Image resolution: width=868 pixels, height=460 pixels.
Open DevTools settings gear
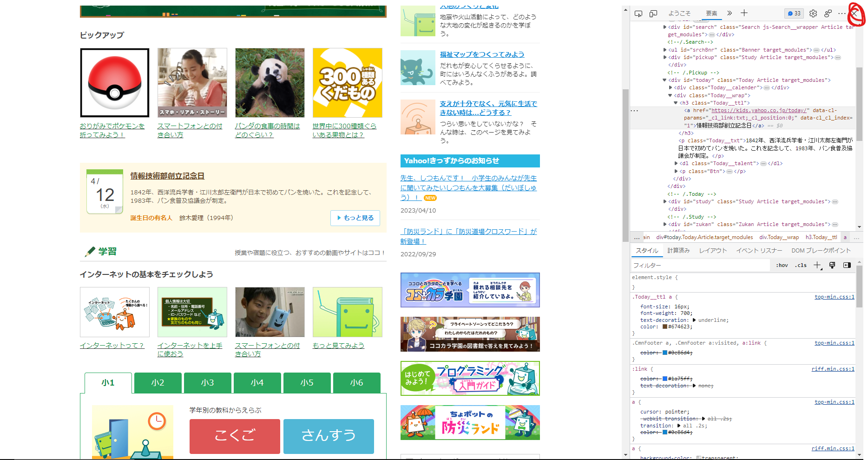coord(813,13)
